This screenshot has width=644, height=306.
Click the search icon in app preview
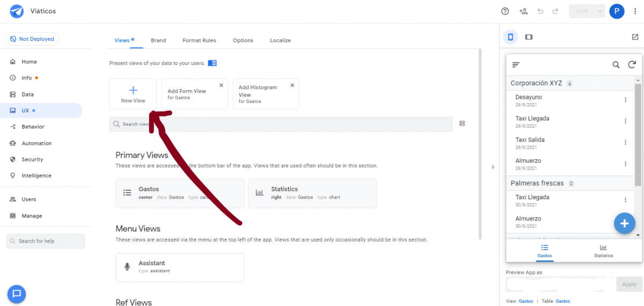[616, 65]
